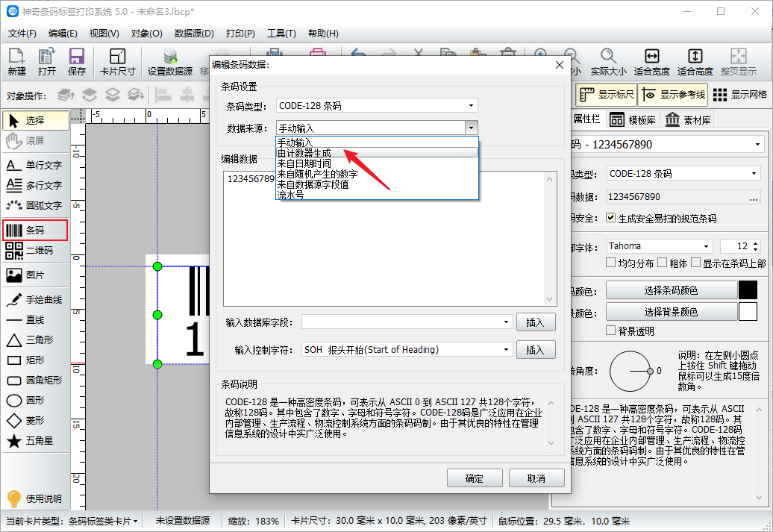The width and height of the screenshot is (773, 532).
Task: Select the Triangle shape tool
Action: (36, 339)
